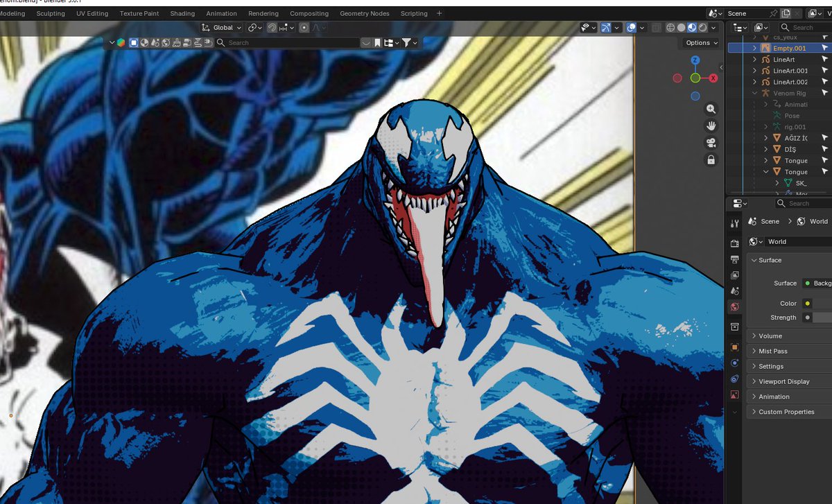The image size is (832, 504).
Task: Click the Scene name field
Action: (745, 13)
